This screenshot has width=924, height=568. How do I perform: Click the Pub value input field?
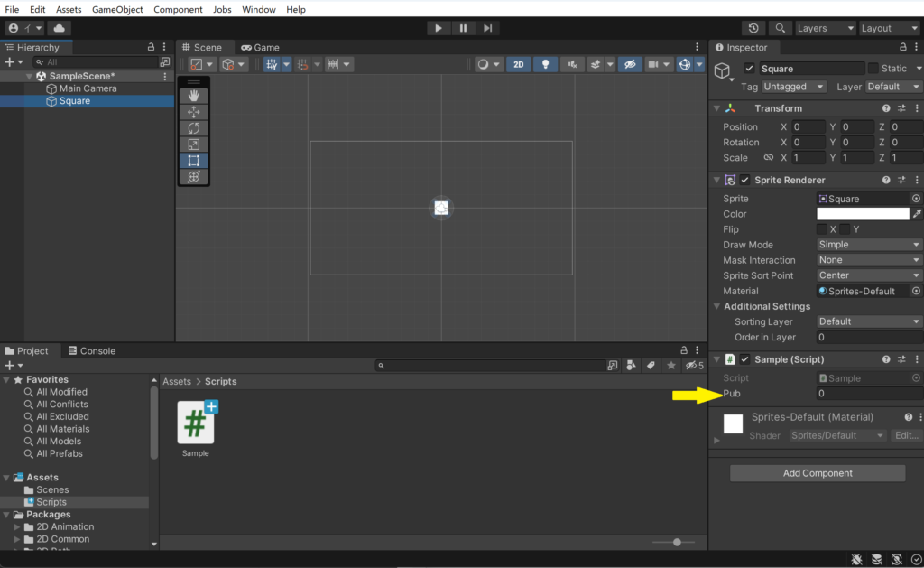pyautogui.click(x=869, y=394)
